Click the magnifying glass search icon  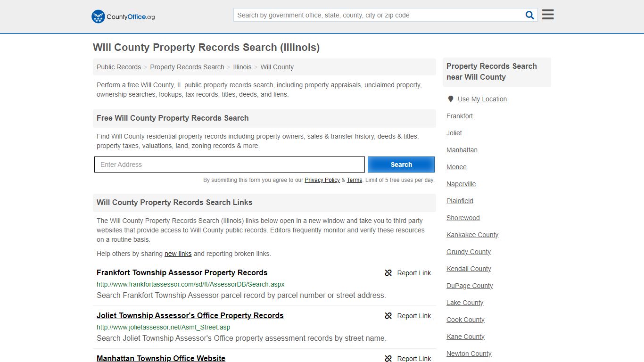click(530, 15)
